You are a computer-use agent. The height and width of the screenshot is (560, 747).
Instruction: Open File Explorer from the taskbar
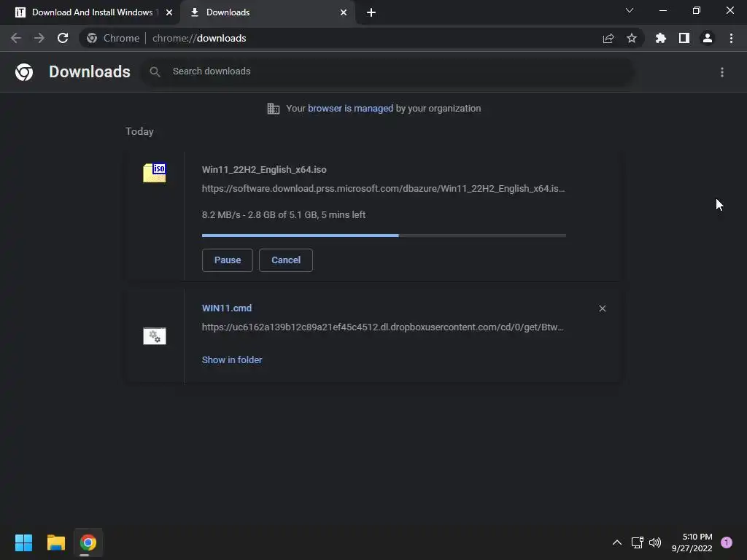click(x=55, y=542)
